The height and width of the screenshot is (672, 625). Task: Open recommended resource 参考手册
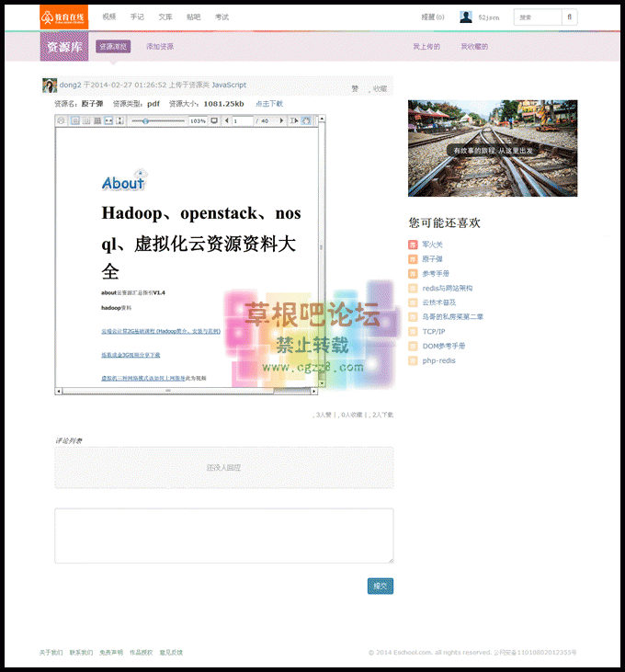pos(436,273)
